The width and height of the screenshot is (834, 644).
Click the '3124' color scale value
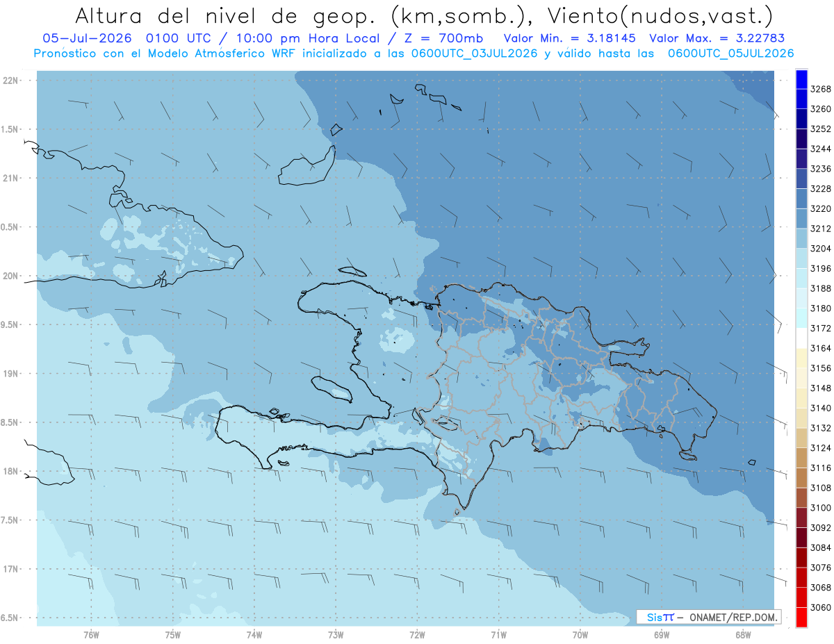pos(821,448)
